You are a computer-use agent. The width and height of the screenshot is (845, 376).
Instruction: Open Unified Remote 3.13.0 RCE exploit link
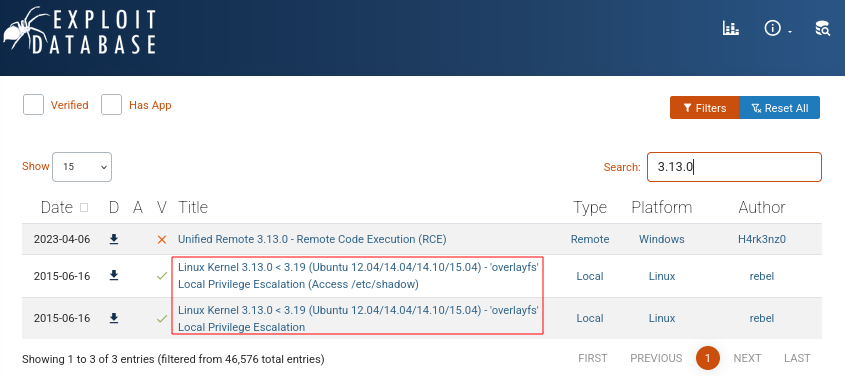(312, 239)
